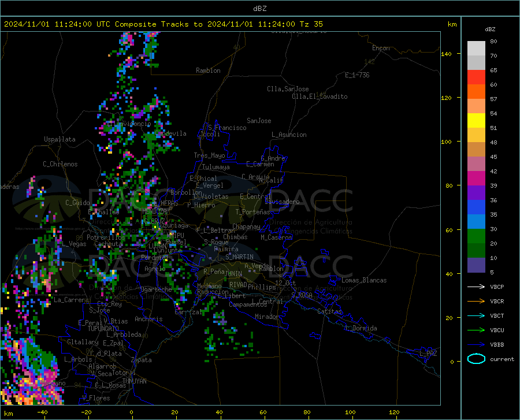This screenshot has width=520, height=420.
Task: Click the Encon label at top right
Action: 381,48
